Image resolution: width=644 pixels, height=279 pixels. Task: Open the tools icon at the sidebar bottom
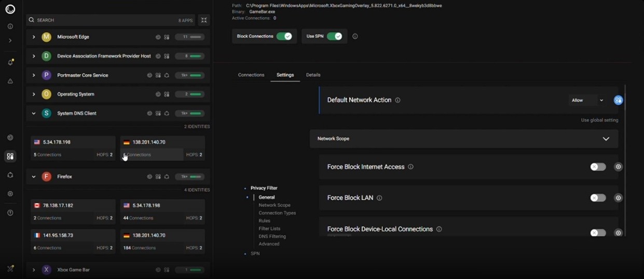tap(10, 269)
